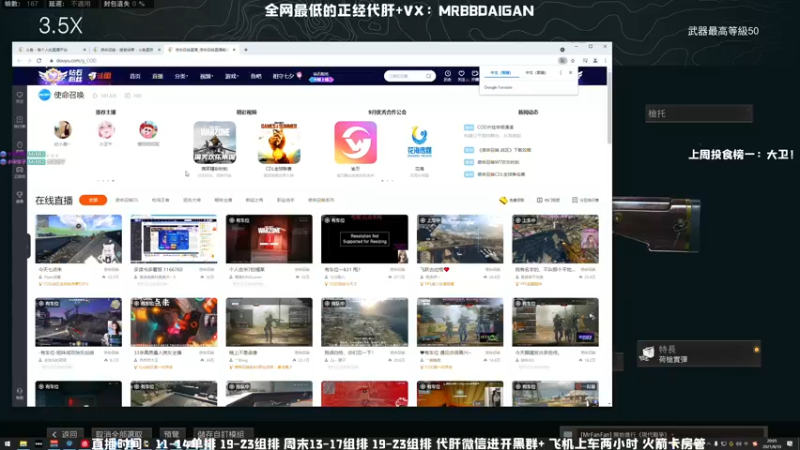Open the Douyu watch history clock icon

tap(447, 74)
